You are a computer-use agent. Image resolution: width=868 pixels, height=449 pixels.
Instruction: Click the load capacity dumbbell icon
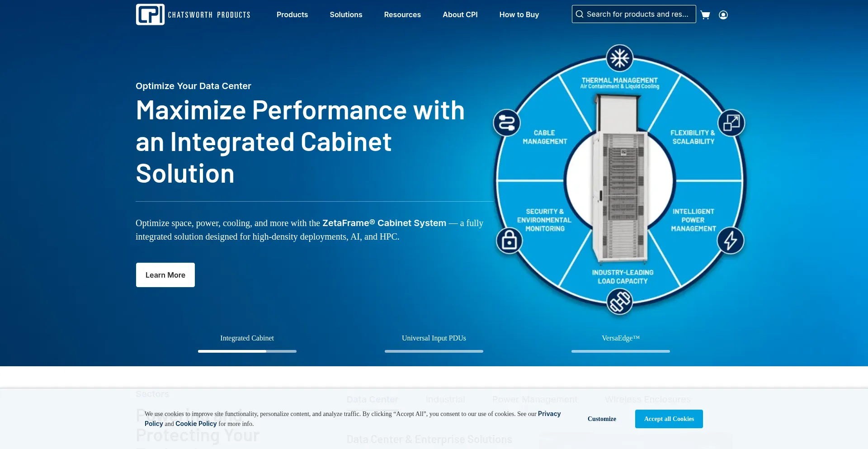tap(619, 301)
